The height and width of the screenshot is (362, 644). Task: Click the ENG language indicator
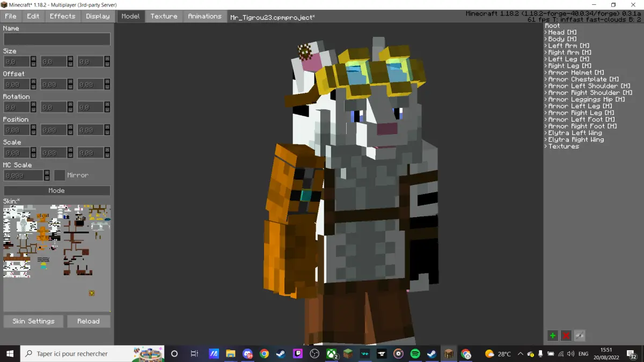pos(583,354)
